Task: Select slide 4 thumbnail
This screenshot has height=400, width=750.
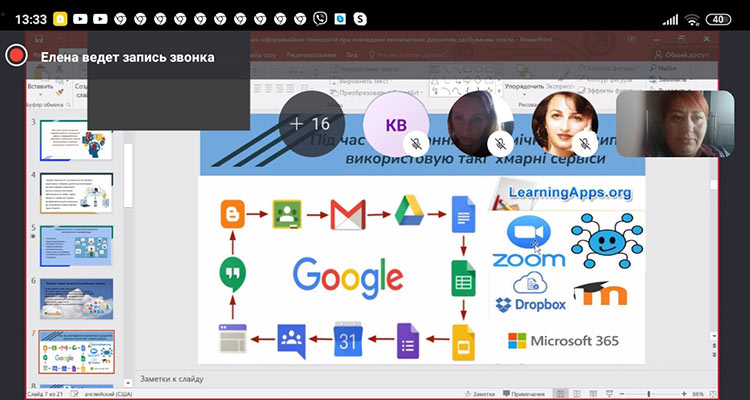Action: (77, 192)
